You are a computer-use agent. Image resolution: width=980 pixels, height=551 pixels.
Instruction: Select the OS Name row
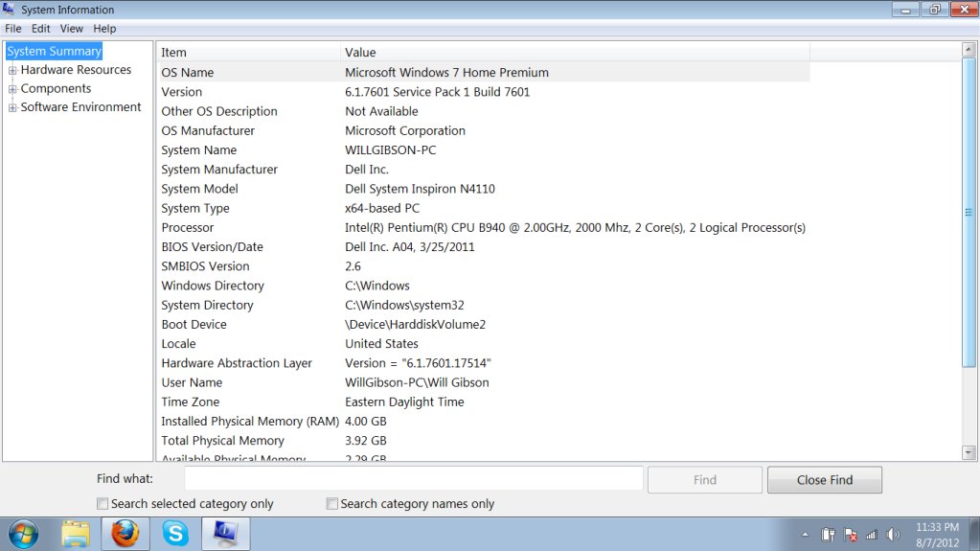pos(485,73)
